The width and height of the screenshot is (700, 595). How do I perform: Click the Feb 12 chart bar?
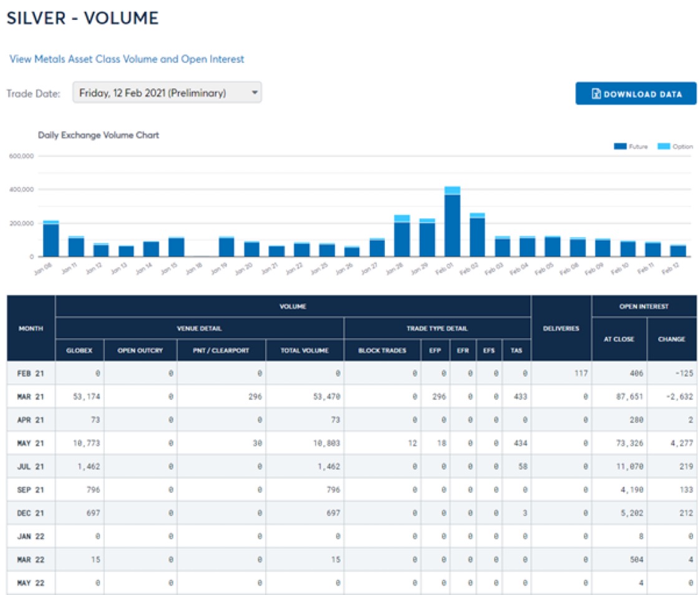[x=678, y=250]
